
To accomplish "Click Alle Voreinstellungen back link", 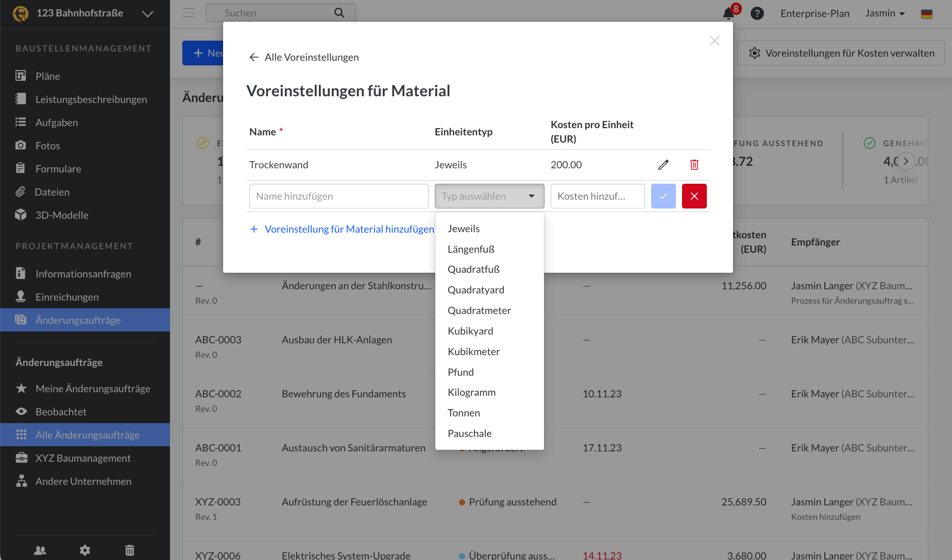I will tap(312, 57).
